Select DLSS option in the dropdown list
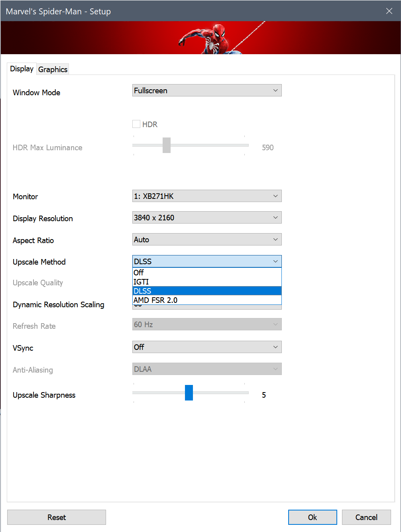The height and width of the screenshot is (532, 401). [x=207, y=291]
